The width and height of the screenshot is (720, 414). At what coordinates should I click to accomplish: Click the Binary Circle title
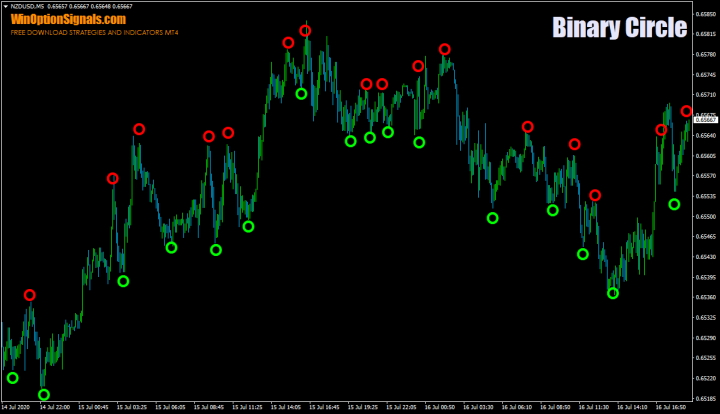coord(619,28)
